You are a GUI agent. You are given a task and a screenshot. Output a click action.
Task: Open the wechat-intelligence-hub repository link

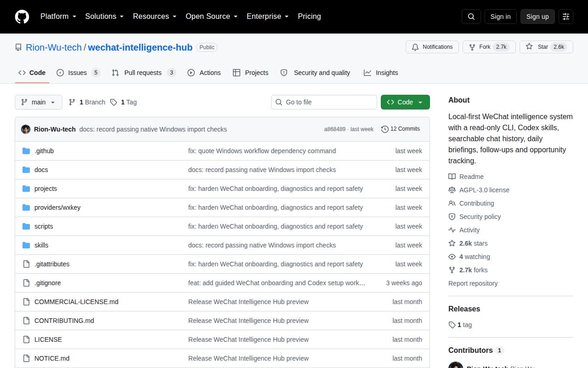(140, 47)
